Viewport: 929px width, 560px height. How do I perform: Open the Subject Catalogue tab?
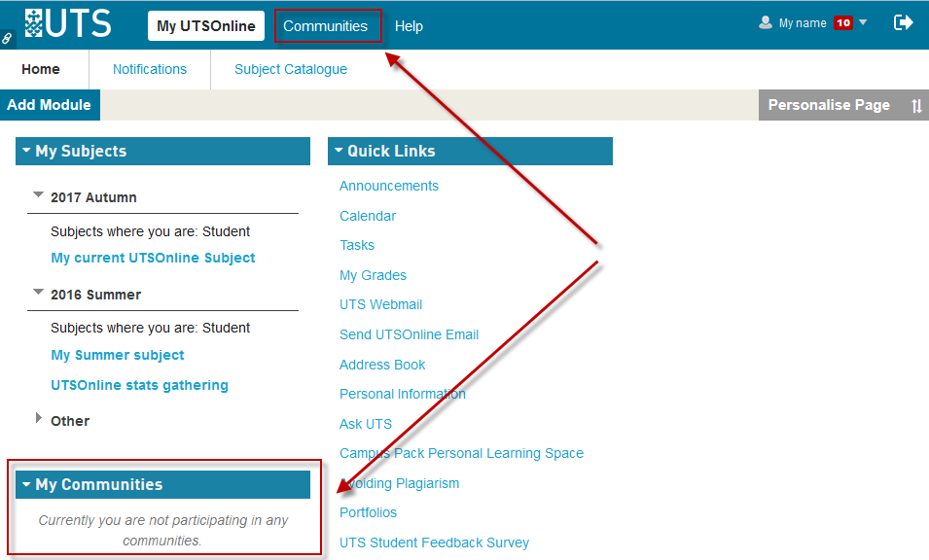[x=291, y=69]
